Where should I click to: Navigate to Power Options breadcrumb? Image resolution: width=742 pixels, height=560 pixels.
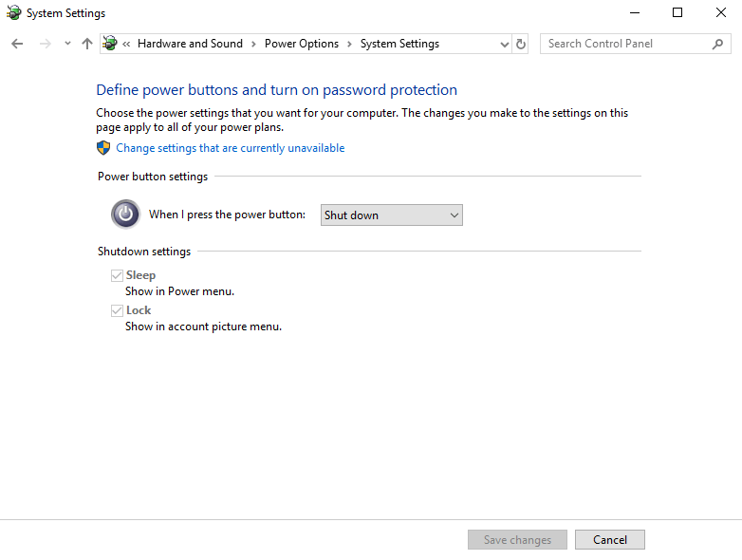(301, 44)
